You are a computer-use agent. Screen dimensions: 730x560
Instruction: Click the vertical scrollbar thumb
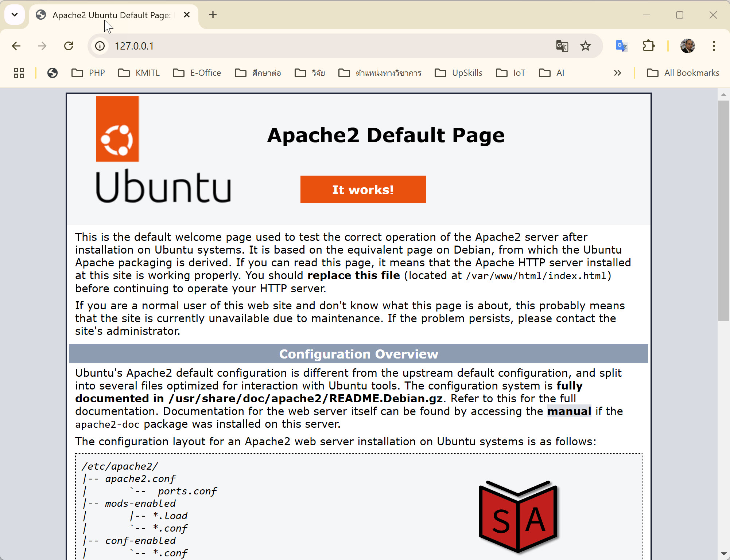point(723,211)
